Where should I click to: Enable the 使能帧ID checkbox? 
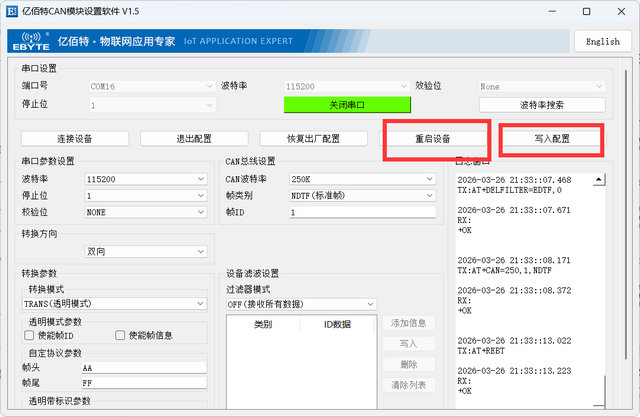pos(29,335)
